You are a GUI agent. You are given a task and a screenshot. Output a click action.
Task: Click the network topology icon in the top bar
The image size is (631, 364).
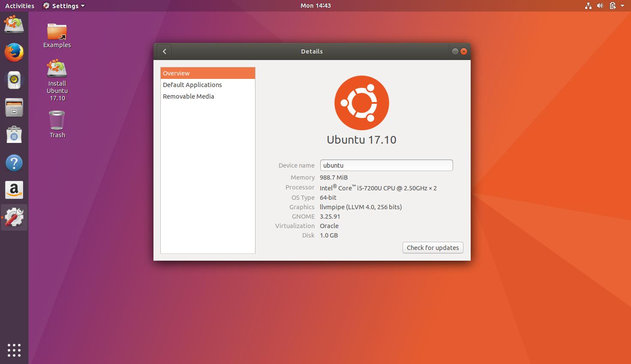tap(589, 6)
